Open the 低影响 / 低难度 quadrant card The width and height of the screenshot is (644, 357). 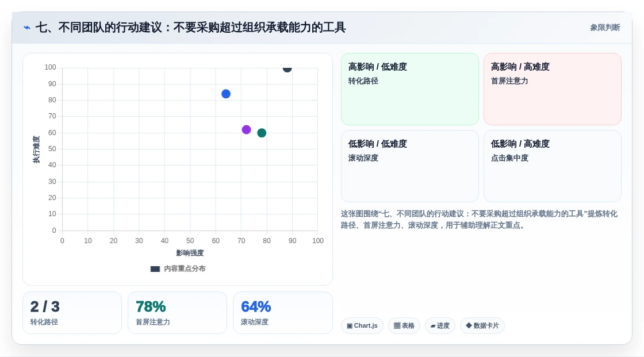pyautogui.click(x=410, y=166)
